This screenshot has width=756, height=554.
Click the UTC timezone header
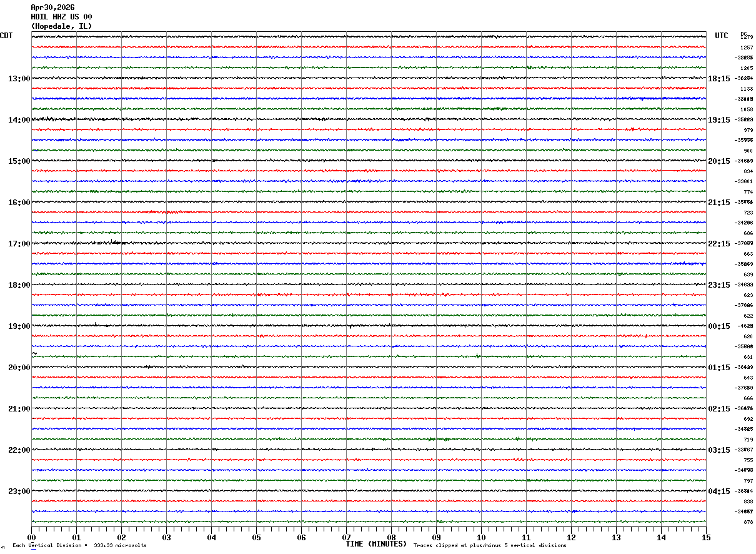click(x=722, y=36)
